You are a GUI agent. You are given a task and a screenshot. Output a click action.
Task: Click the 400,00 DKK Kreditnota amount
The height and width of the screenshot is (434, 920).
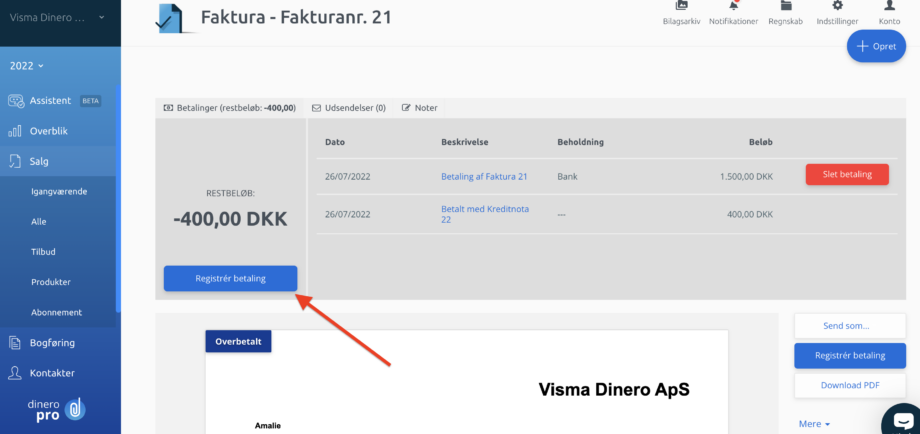pyautogui.click(x=750, y=215)
